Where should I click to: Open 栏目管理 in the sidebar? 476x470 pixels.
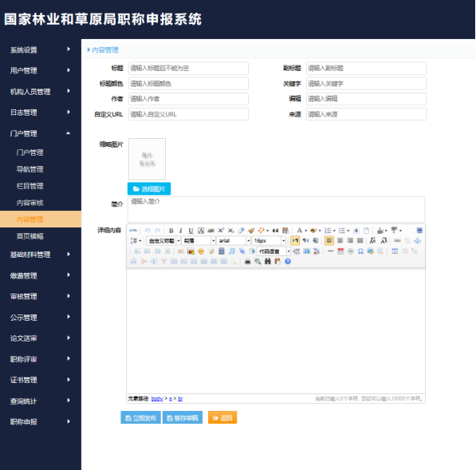pyautogui.click(x=30, y=186)
